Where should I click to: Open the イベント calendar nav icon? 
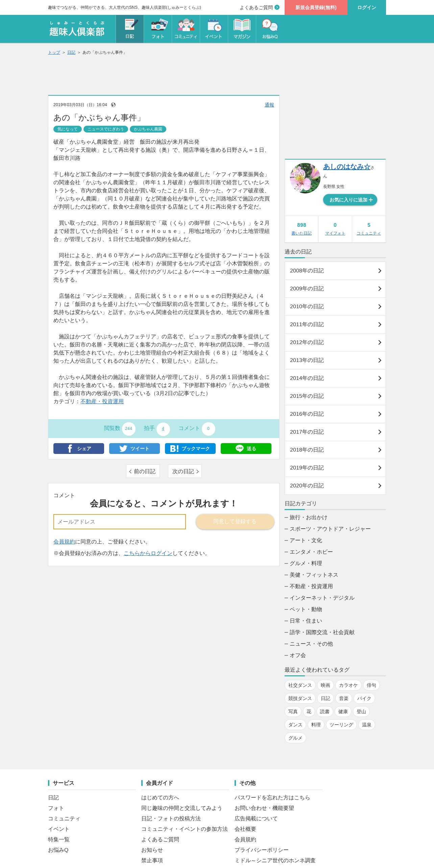click(214, 29)
